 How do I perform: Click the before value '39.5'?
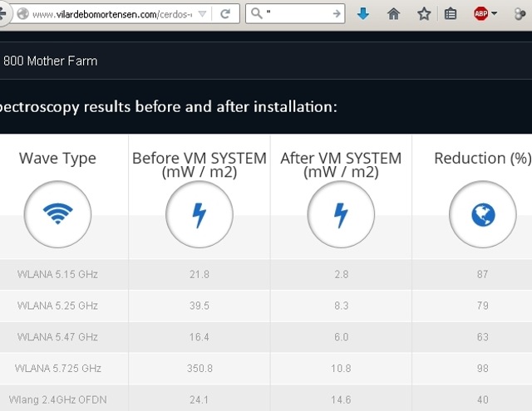[199, 306]
